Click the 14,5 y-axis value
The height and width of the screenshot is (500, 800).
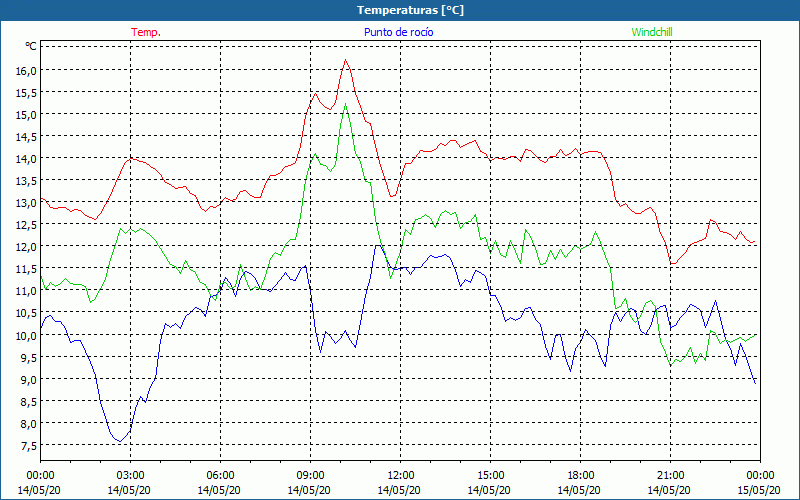26,137
